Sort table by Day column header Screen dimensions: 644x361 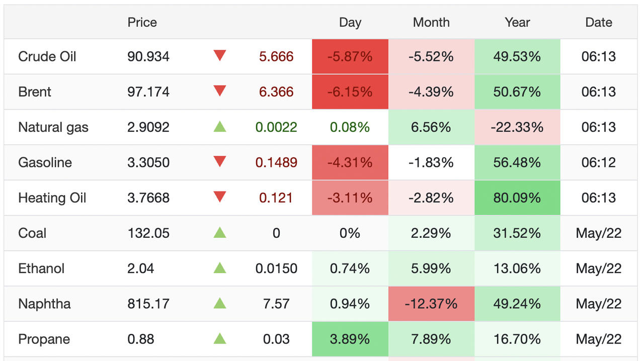coord(350,22)
